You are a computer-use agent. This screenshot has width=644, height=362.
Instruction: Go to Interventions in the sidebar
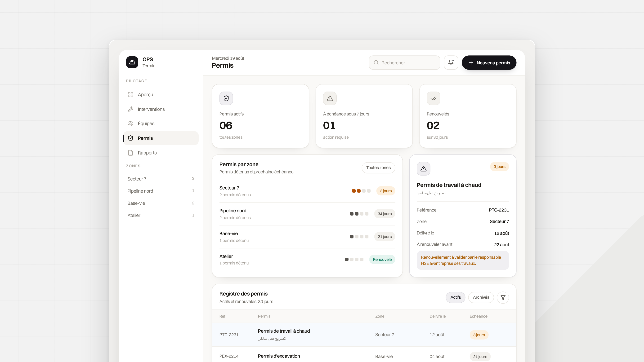[x=161, y=109]
